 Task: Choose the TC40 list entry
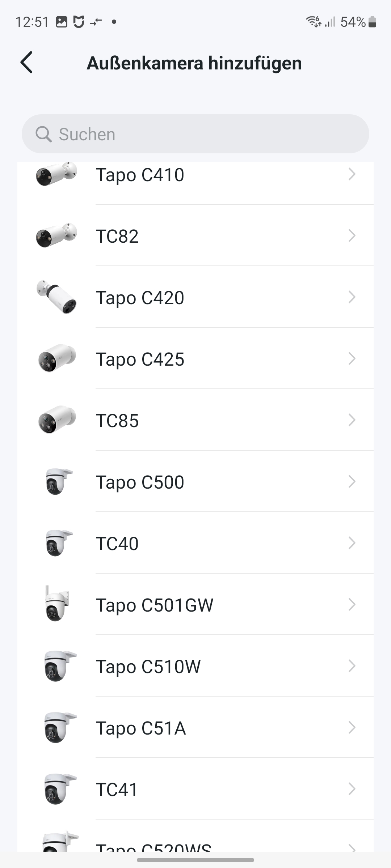coord(117,544)
